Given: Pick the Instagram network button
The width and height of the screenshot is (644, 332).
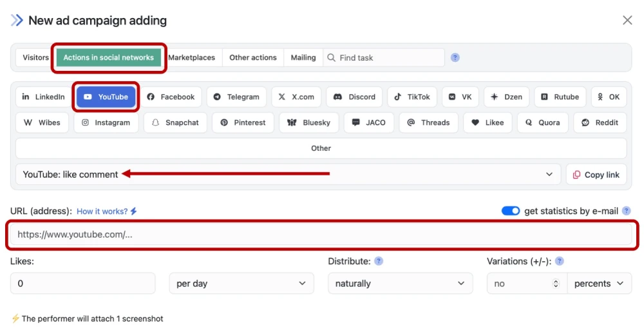Looking at the screenshot, I should (106, 122).
